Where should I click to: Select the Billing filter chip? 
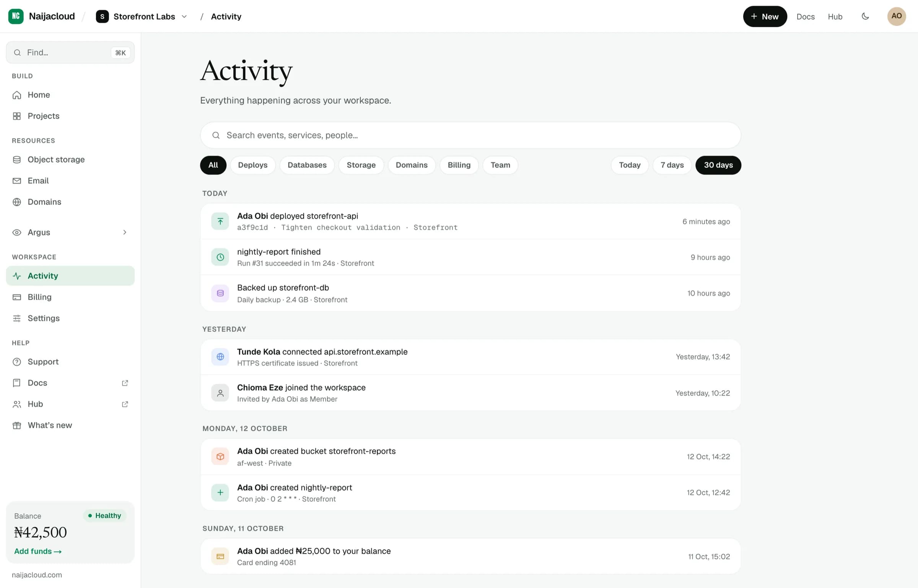click(459, 165)
